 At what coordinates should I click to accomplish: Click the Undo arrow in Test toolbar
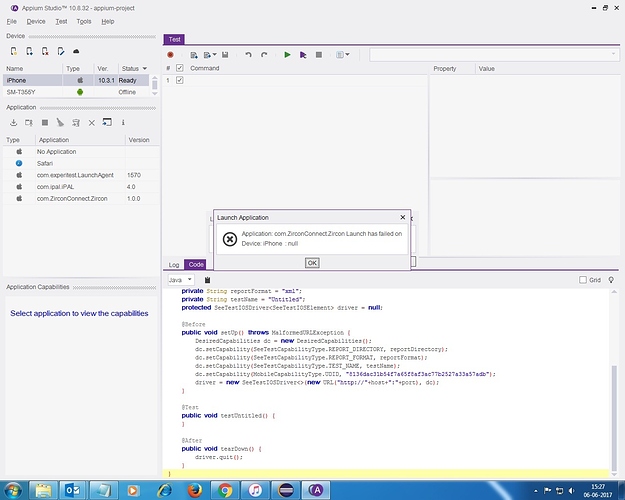(x=249, y=54)
